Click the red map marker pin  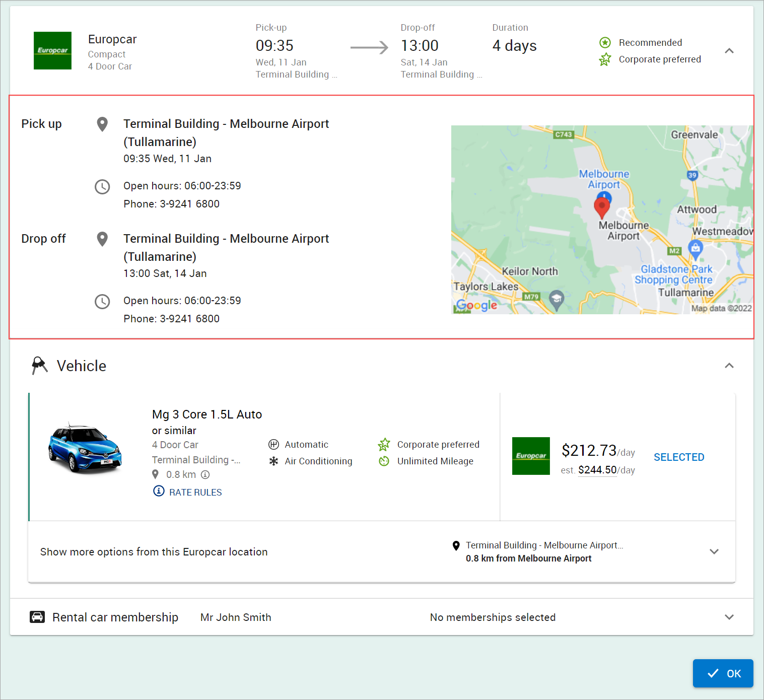pyautogui.click(x=602, y=207)
